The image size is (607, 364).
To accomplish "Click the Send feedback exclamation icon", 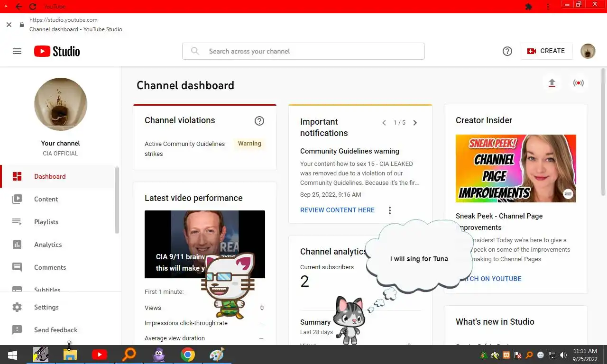I will tap(17, 330).
